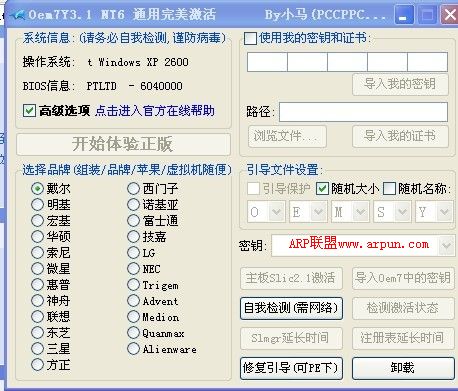Enable 使用我的密钥和证书 checkbox

tap(250, 38)
